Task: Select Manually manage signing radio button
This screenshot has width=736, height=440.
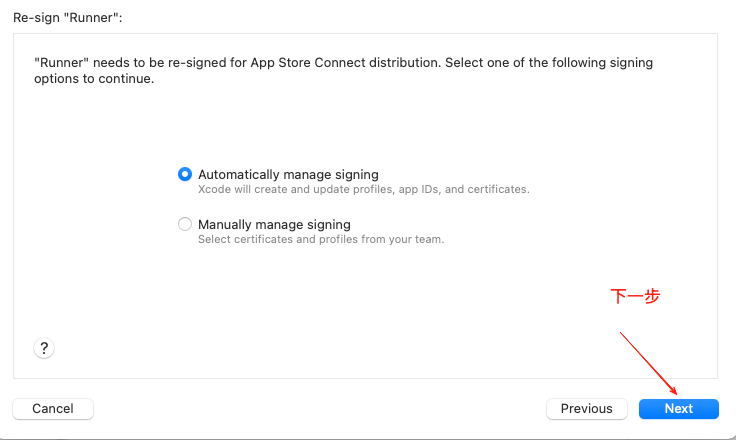Action: [x=185, y=224]
